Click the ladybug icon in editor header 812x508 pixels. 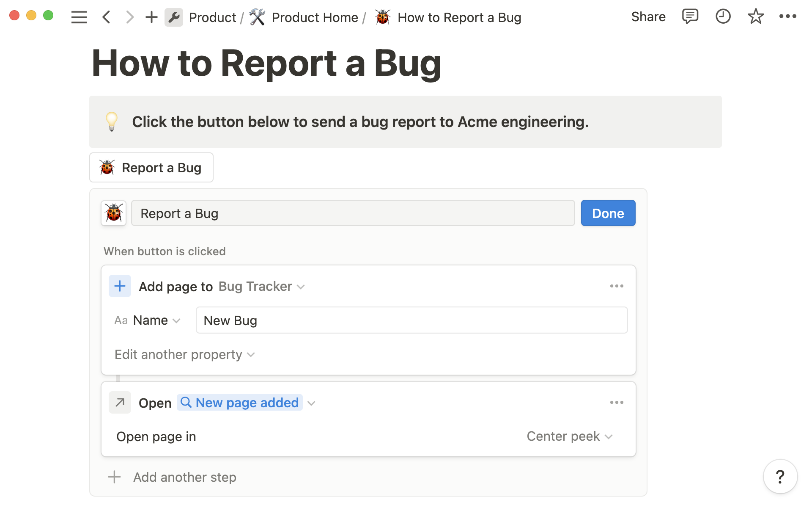[x=113, y=213]
